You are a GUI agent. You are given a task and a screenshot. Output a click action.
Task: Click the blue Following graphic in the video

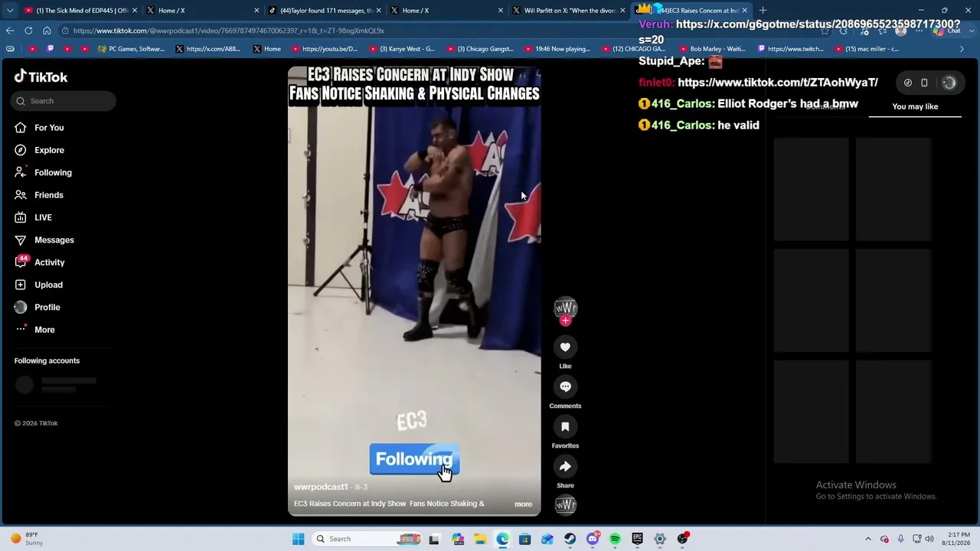(x=414, y=459)
